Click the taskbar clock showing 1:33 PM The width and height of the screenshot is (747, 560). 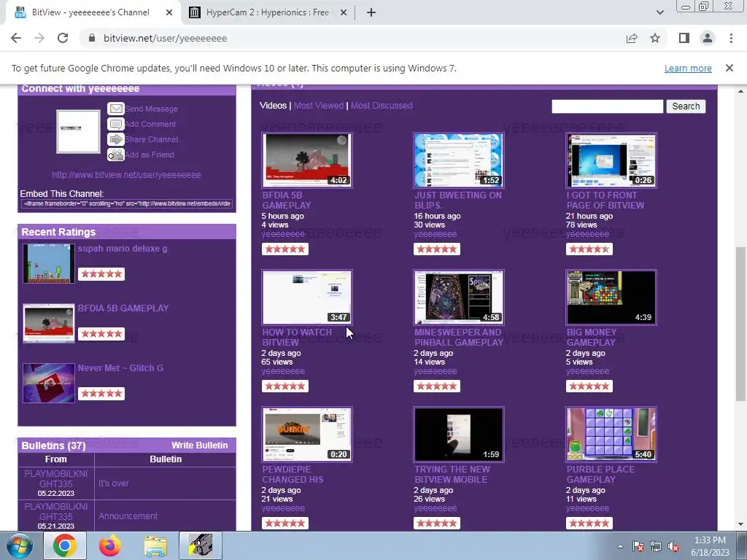coord(710,546)
